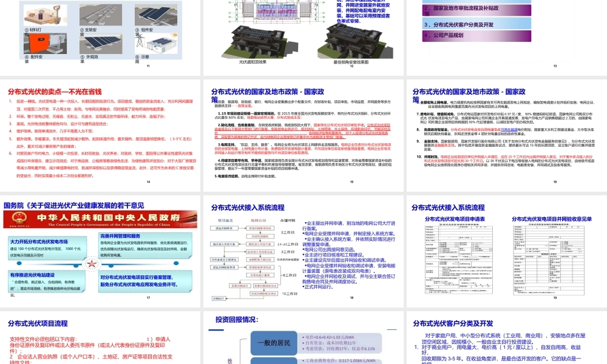Select slide 15 about 国家及地市政策
This screenshot has width=607, height=364.
(x=303, y=135)
